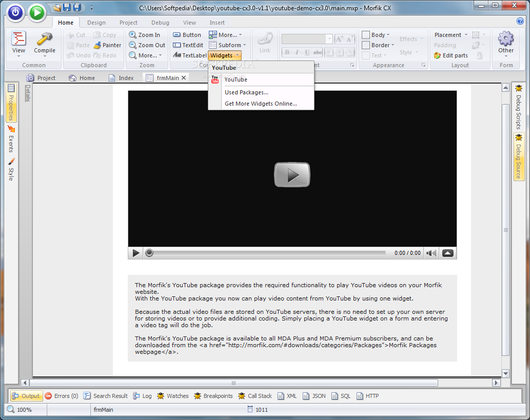The image size is (530, 420).
Task: Insert a TextLabel control
Action: [x=189, y=55]
